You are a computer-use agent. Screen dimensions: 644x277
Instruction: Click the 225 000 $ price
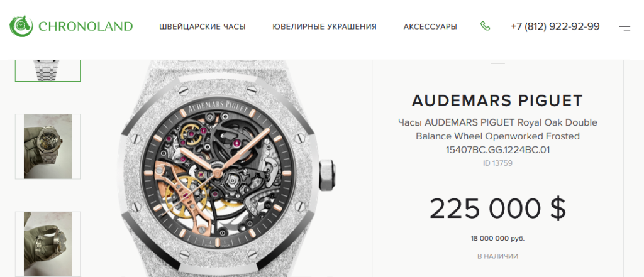click(x=497, y=209)
